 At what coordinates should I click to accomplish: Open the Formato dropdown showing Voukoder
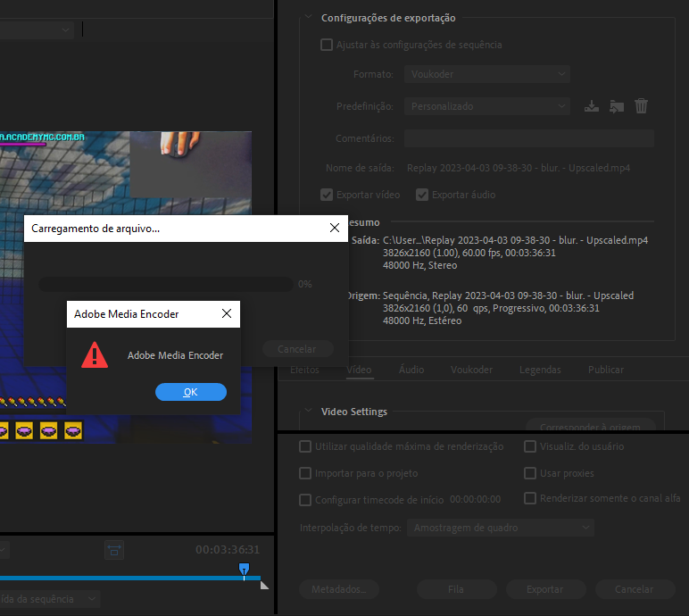pyautogui.click(x=486, y=74)
